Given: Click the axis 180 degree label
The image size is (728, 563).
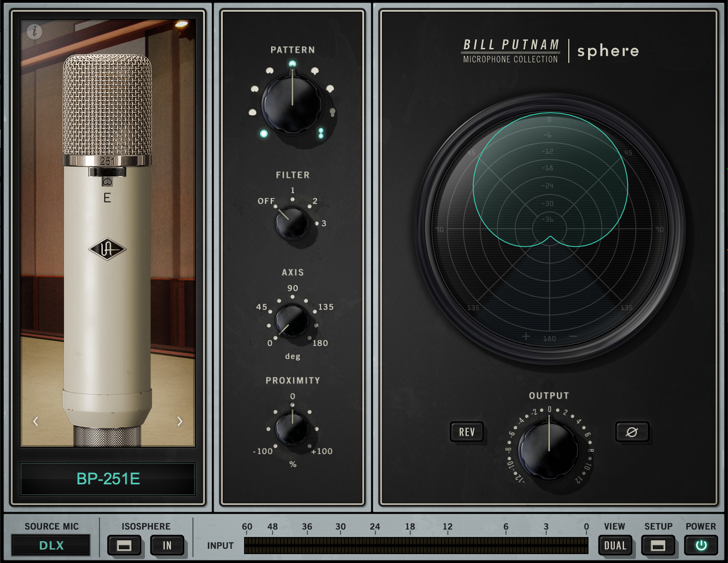Looking at the screenshot, I should (320, 343).
